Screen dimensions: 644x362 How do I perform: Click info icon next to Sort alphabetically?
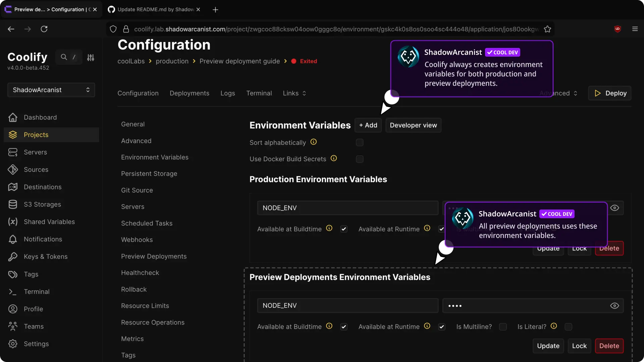313,142
